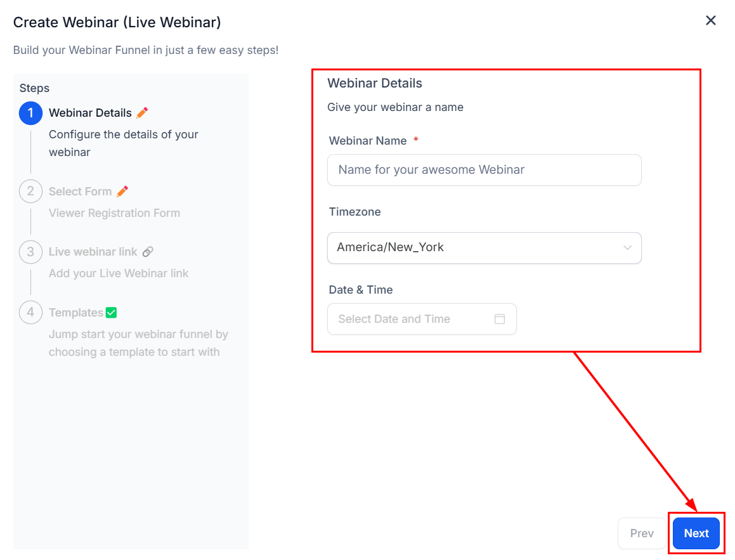
Task: Click the step 4 numbered circle
Action: (x=30, y=313)
